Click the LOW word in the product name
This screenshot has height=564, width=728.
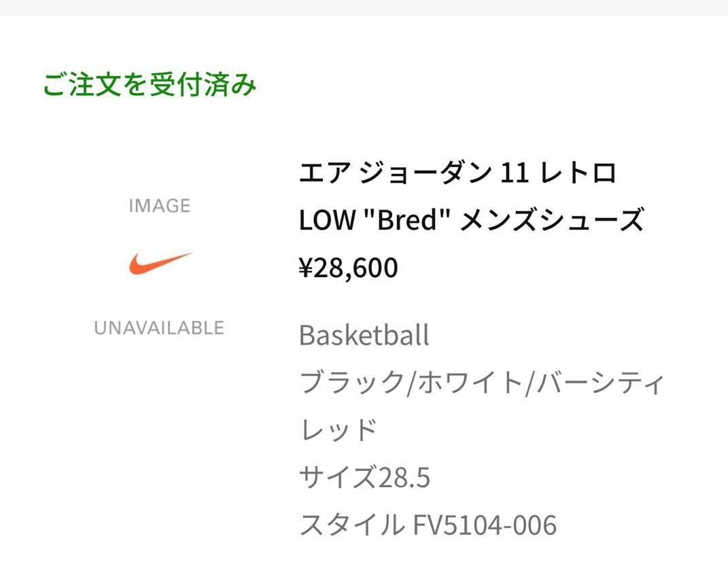[326, 220]
